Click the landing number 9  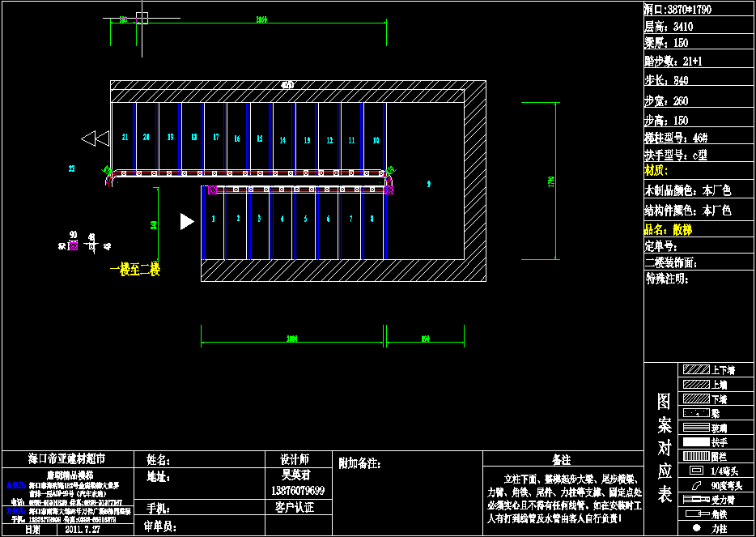click(428, 185)
